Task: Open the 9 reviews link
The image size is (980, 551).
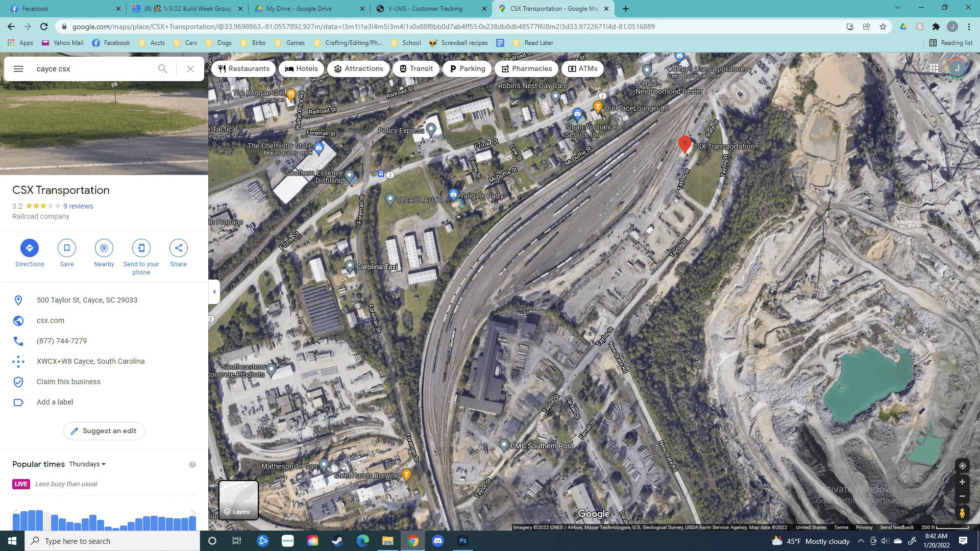Action: (x=78, y=206)
